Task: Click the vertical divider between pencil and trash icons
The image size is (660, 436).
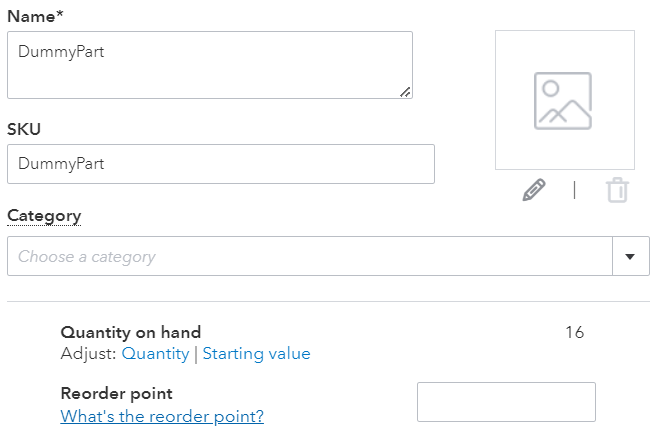Action: click(x=575, y=190)
